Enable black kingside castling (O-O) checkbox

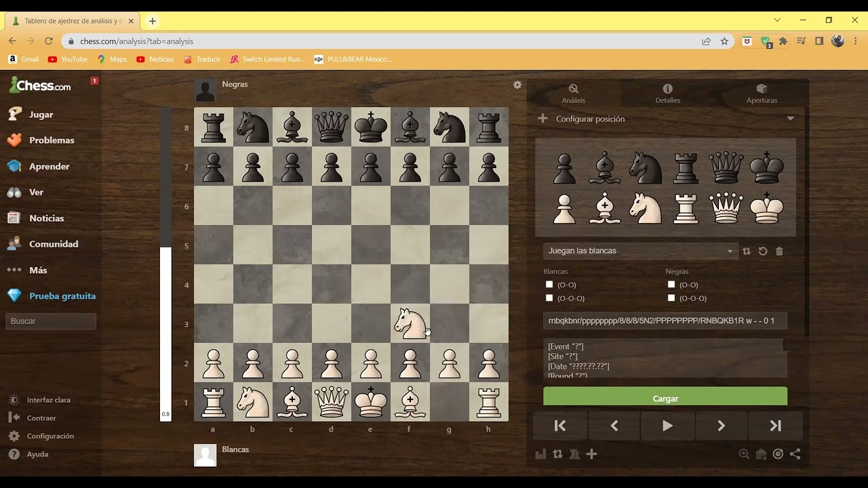click(x=671, y=285)
